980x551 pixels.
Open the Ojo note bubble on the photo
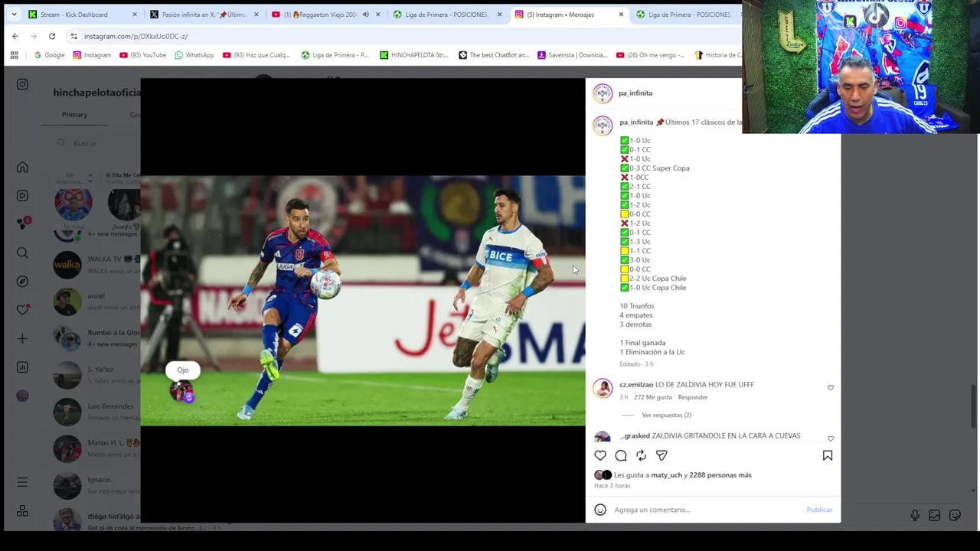(182, 370)
